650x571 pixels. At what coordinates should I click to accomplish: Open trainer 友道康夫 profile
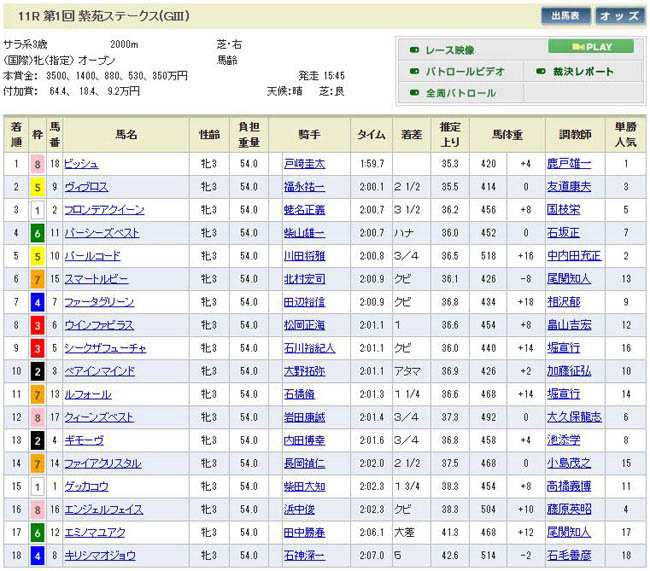pos(575,187)
